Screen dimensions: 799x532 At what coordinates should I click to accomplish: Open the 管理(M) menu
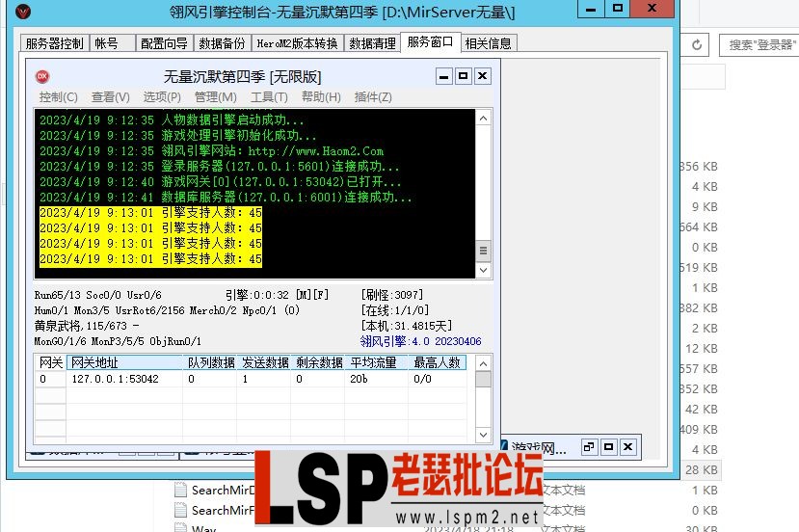tap(216, 96)
